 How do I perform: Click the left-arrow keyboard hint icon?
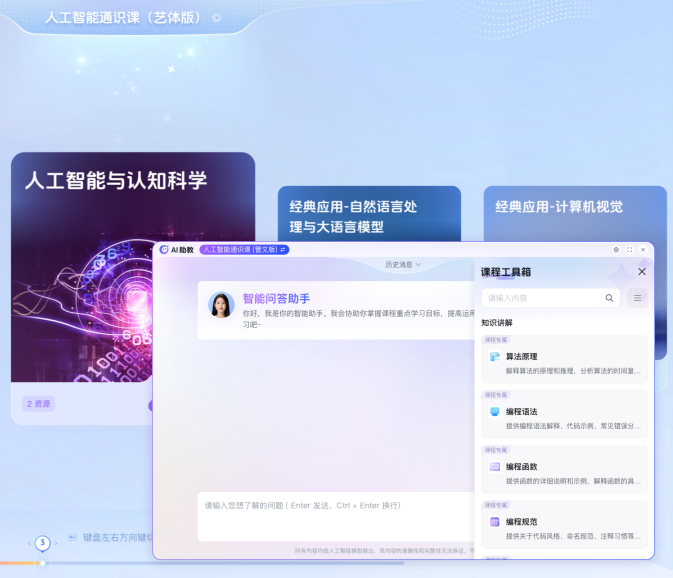pyautogui.click(x=73, y=537)
